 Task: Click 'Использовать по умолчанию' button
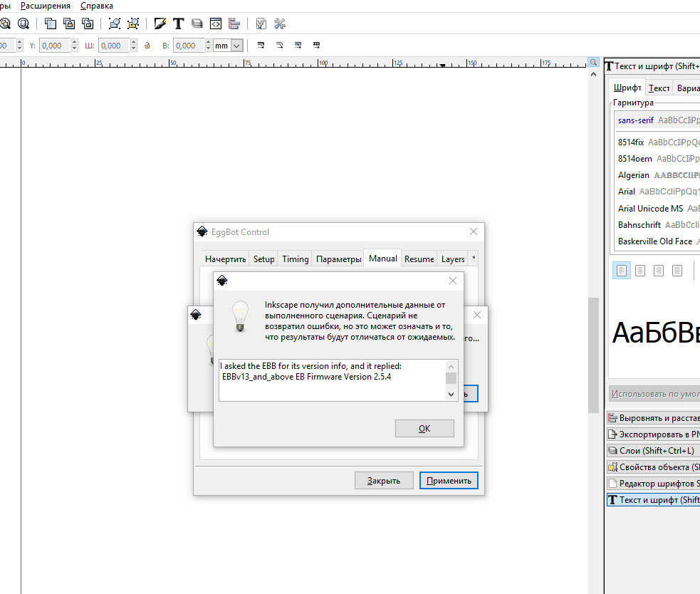655,394
